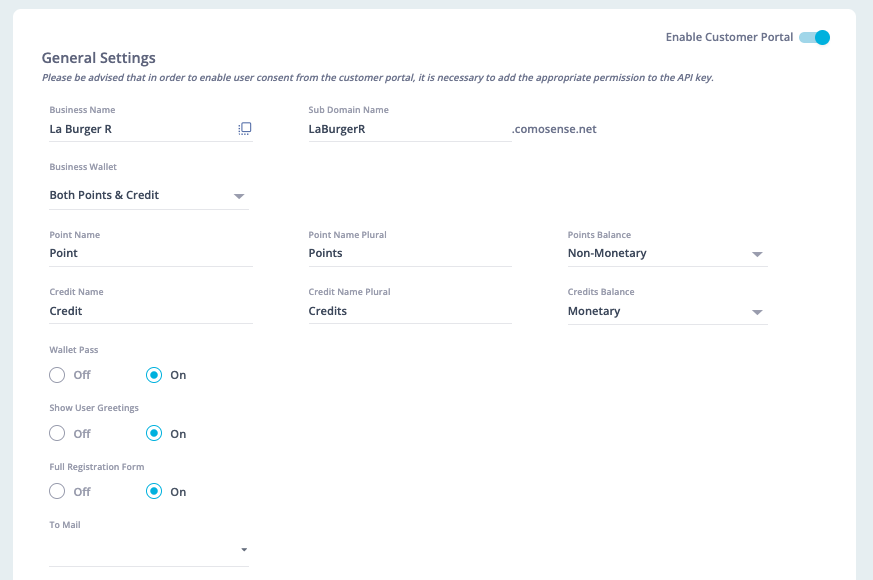Edit the Sub Domain Name field

pos(410,129)
